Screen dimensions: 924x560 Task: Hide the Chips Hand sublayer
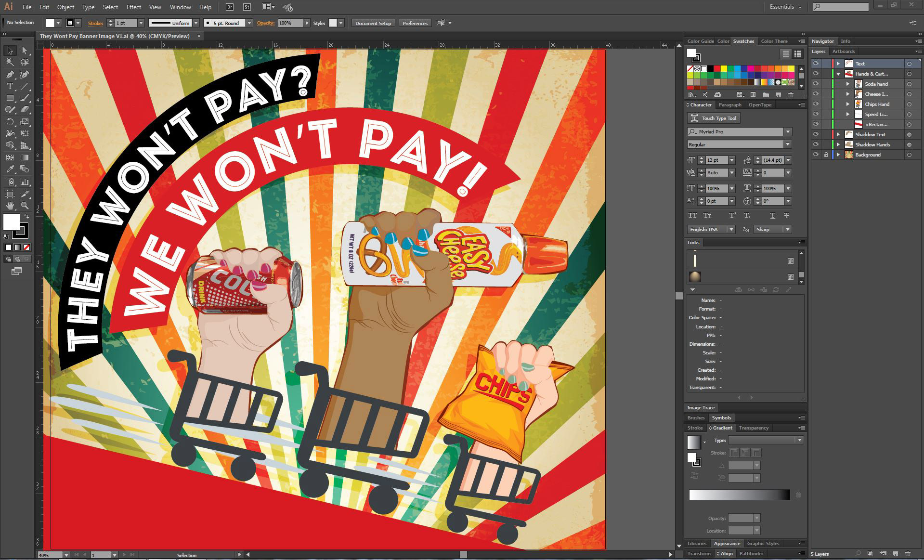[816, 104]
